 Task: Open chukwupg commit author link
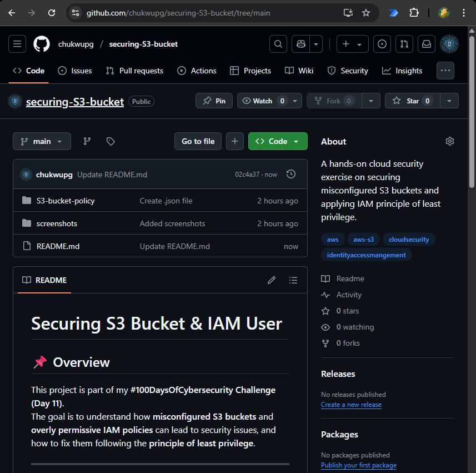coord(54,175)
